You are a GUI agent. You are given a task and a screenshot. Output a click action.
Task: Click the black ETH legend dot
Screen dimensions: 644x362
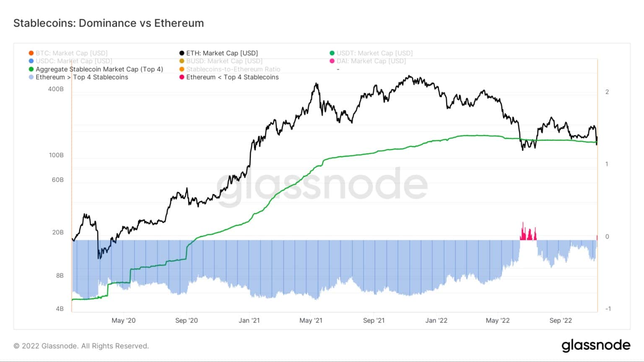click(x=182, y=53)
